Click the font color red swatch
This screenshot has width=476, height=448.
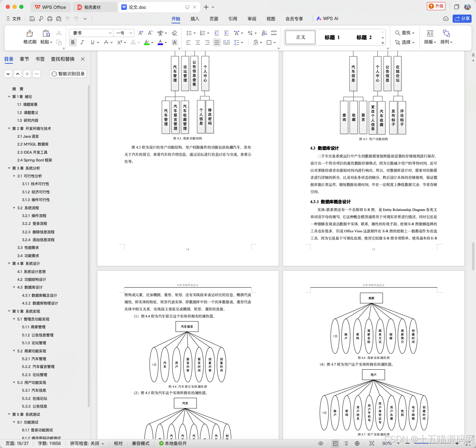click(160, 42)
